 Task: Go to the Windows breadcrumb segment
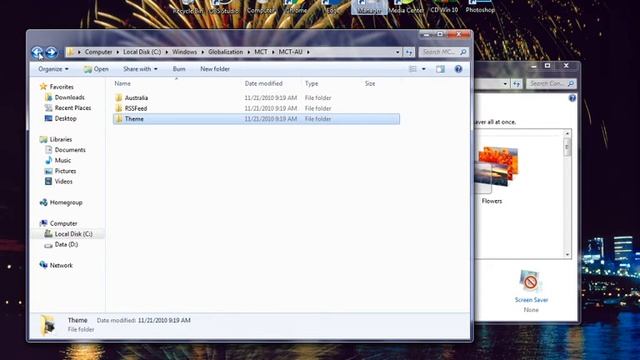pyautogui.click(x=184, y=52)
